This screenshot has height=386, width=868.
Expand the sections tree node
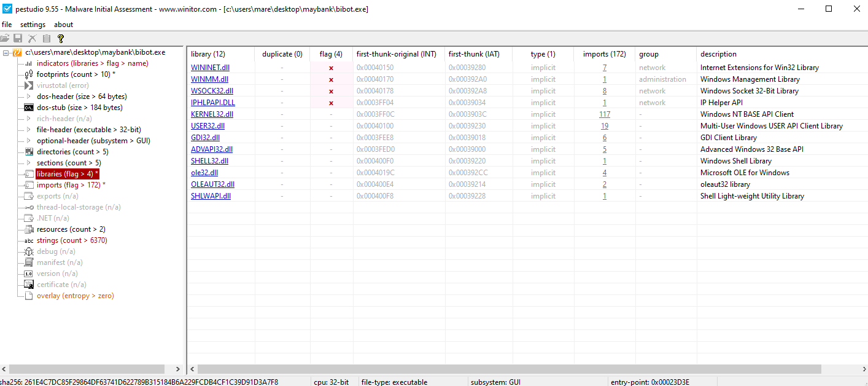point(29,163)
